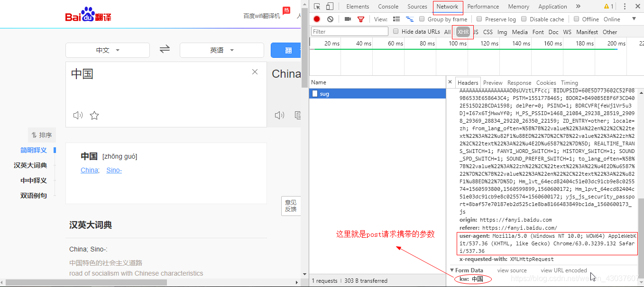The width and height of the screenshot is (644, 287).
Task: Open the Console tab
Action: click(388, 7)
